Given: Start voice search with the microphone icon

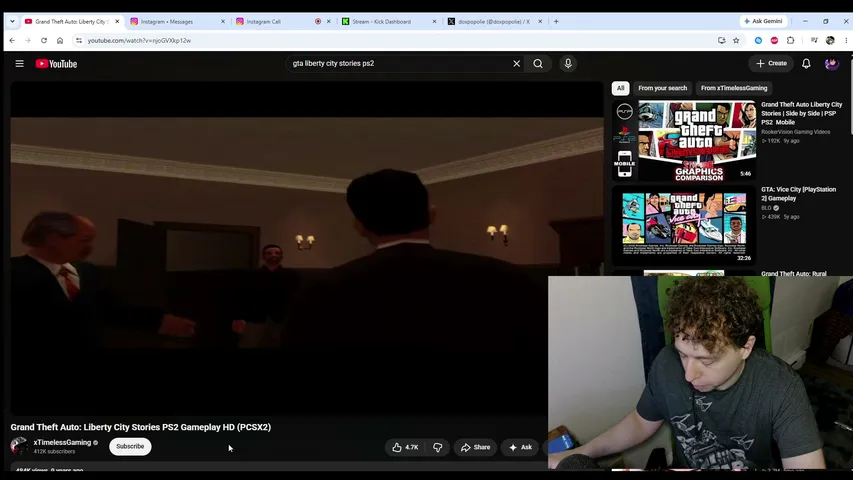Looking at the screenshot, I should click(568, 64).
